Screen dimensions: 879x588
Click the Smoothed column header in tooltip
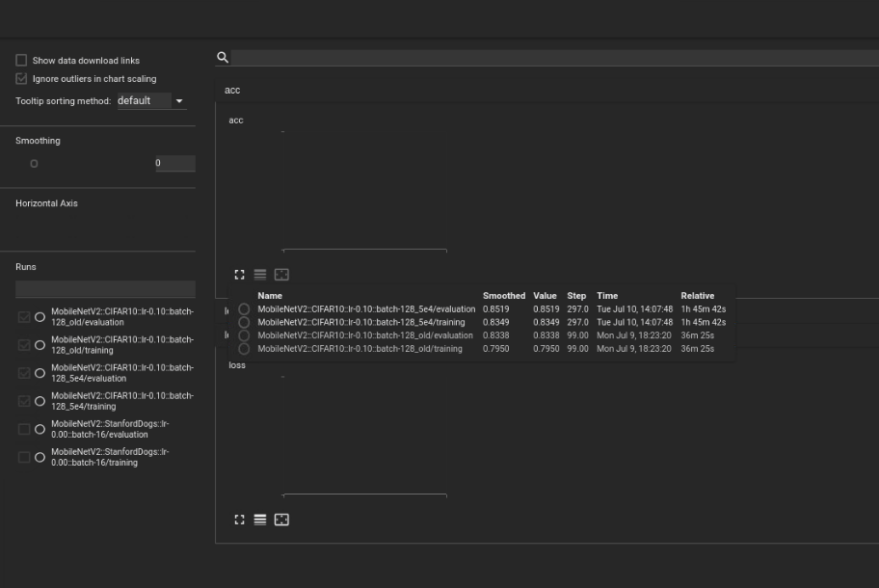click(x=504, y=295)
